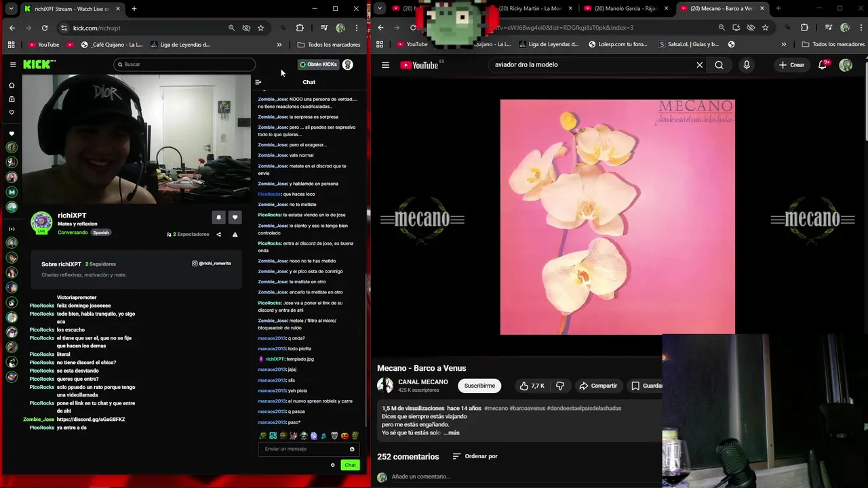Go back in the Kick browser window
This screenshot has height=488, width=868.
12,28
